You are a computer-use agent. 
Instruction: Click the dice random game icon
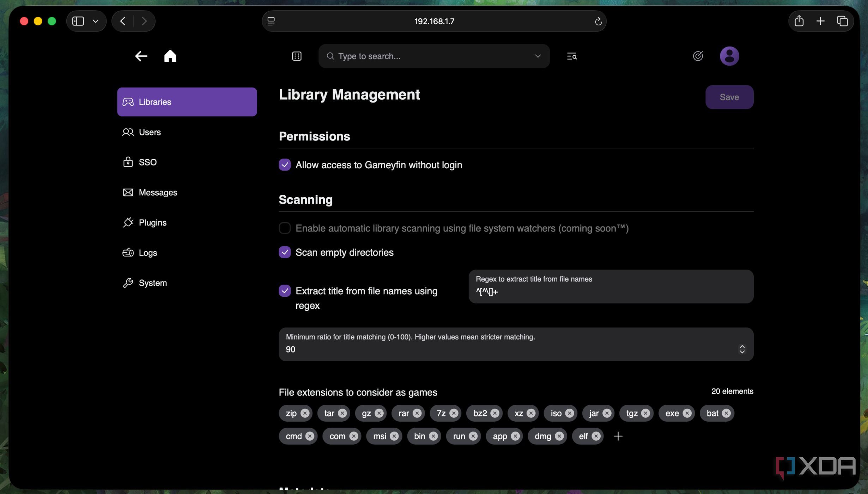coord(297,56)
